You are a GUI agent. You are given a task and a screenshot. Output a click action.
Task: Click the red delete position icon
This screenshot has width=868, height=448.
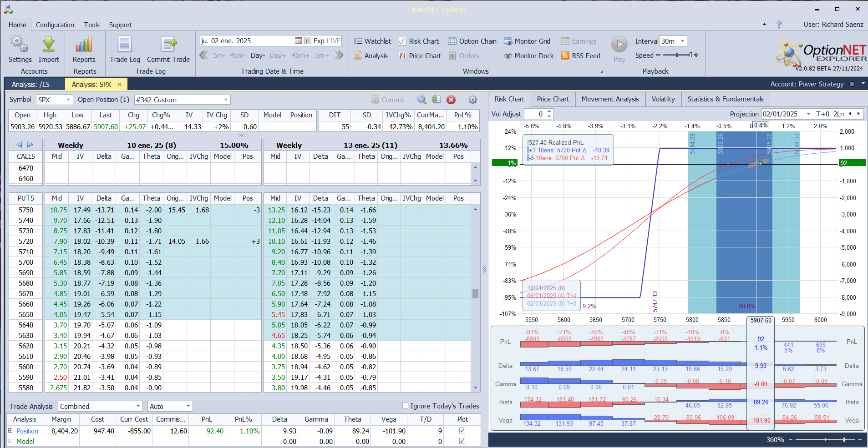click(x=451, y=100)
